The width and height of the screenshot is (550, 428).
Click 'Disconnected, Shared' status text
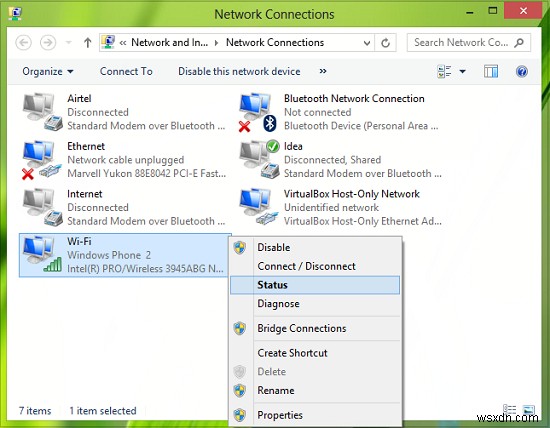pyautogui.click(x=332, y=160)
